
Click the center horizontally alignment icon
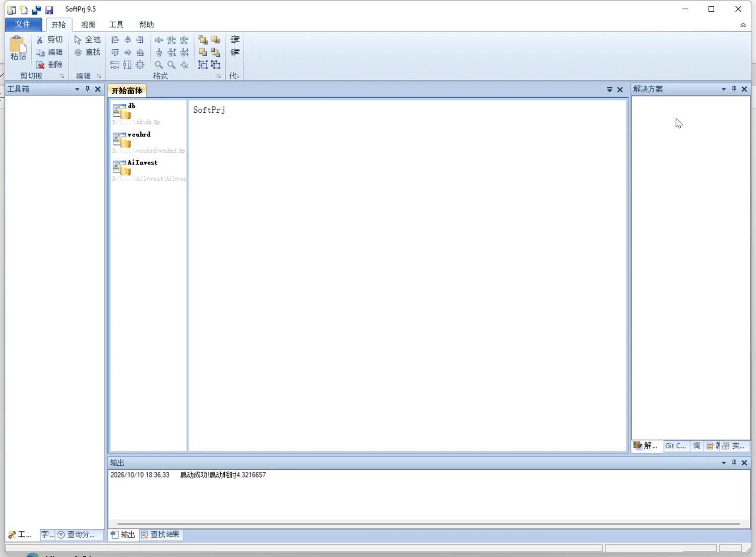tap(128, 39)
